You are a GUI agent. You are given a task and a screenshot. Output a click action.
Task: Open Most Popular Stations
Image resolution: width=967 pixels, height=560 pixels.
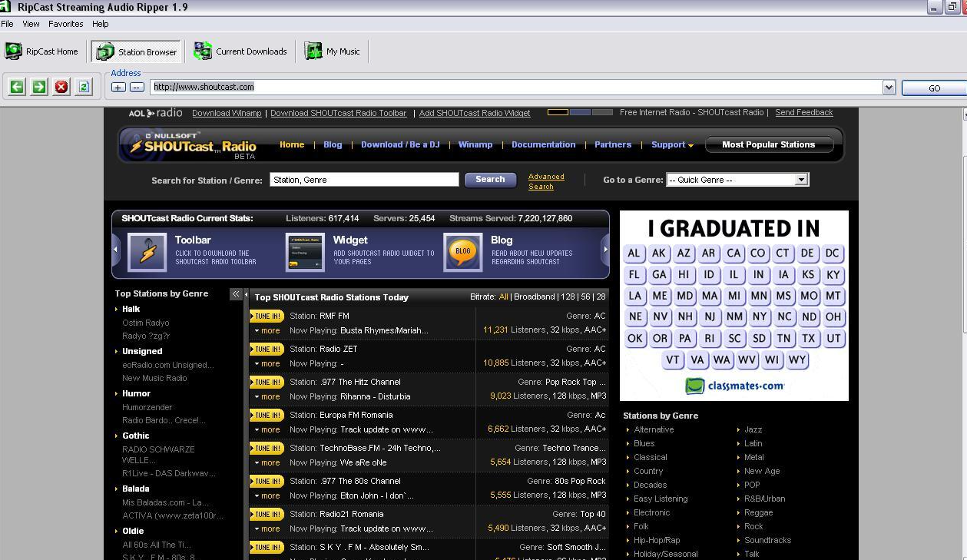(768, 144)
